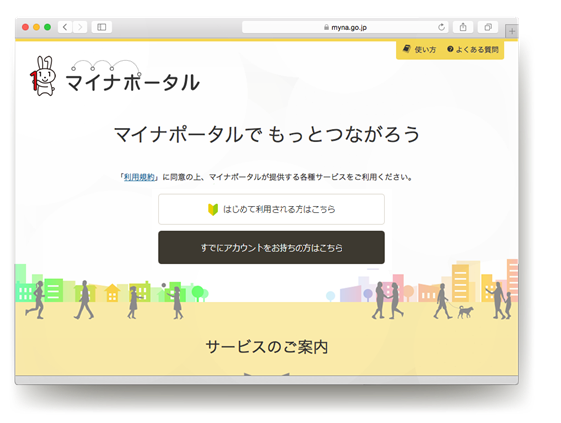This screenshot has width=561, height=423.
Task: Click the myna.go.jp address bar
Action: [345, 27]
